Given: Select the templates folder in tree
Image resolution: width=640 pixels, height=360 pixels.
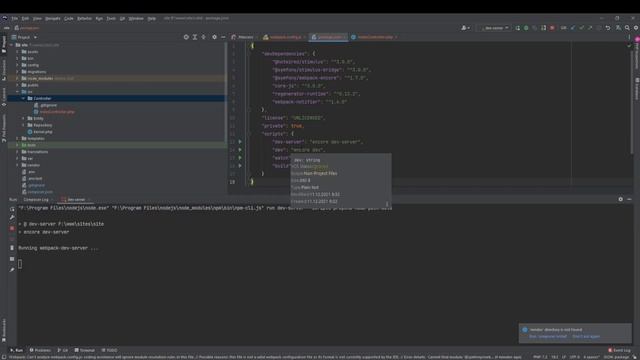Looking at the screenshot, I should click(36, 138).
